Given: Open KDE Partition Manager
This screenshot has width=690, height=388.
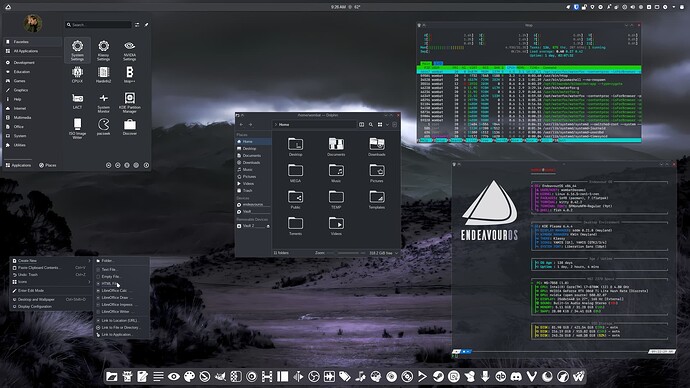Looking at the screenshot, I should click(x=129, y=102).
